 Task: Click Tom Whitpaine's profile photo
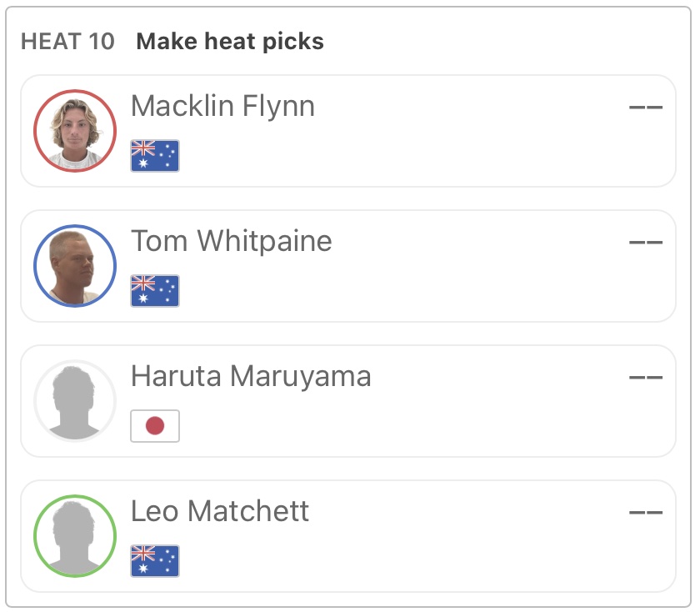[75, 266]
